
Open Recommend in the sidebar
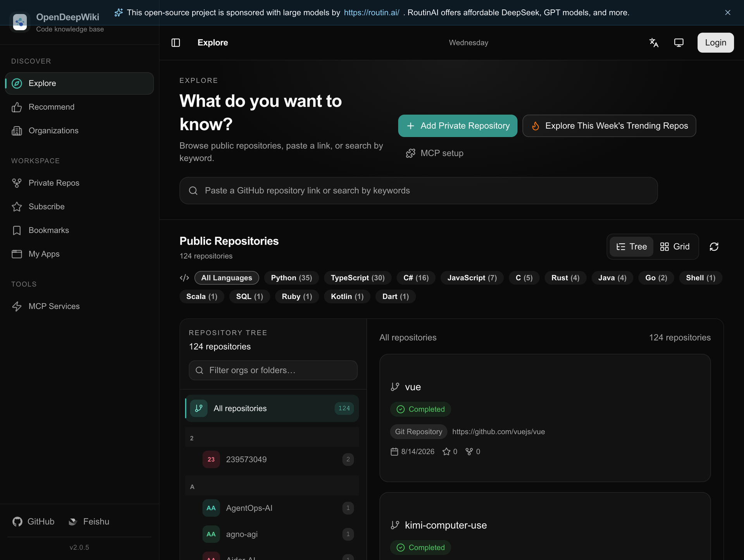point(79,107)
